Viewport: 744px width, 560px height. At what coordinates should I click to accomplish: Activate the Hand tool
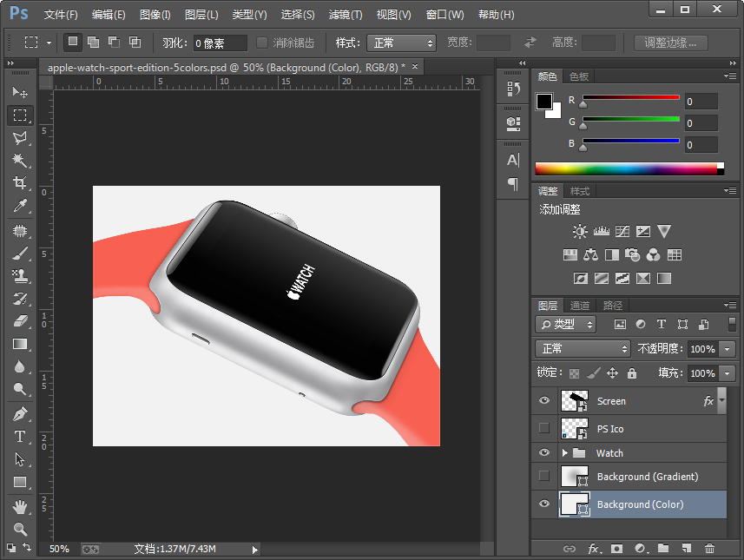point(20,507)
